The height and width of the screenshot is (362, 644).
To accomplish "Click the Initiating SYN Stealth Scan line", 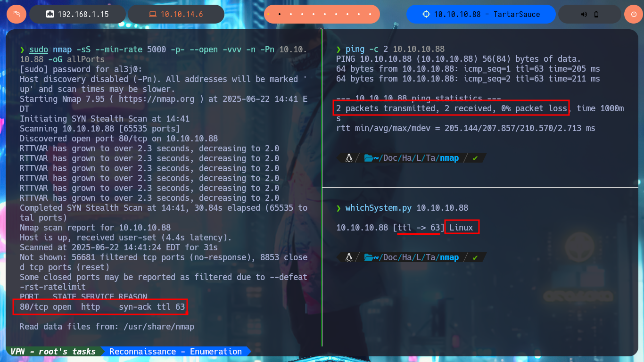I will [x=104, y=119].
